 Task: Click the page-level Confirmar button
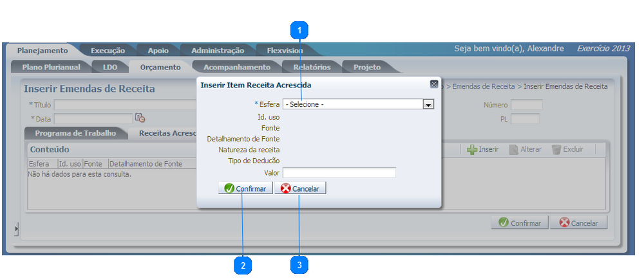point(520,223)
